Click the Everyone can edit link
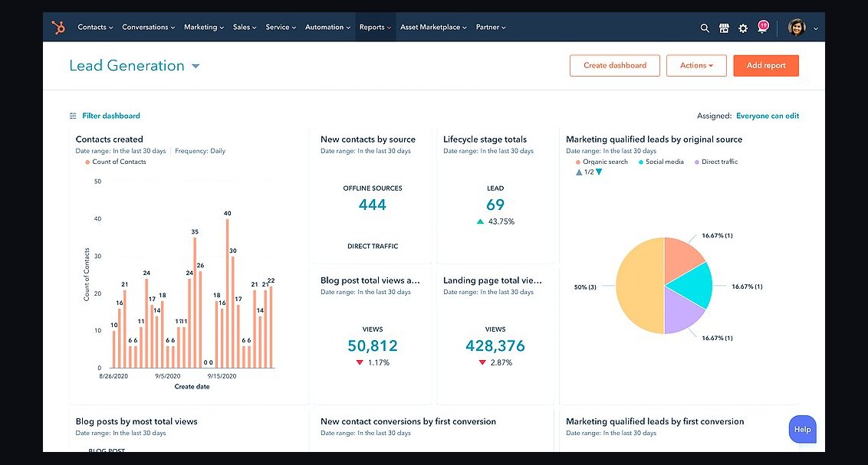The height and width of the screenshot is (465, 868). point(768,116)
